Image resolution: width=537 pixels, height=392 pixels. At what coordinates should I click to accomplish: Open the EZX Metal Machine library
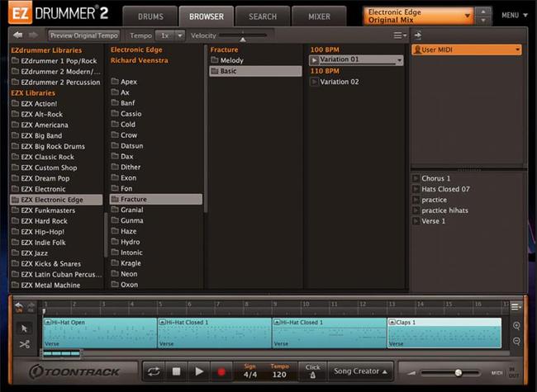click(x=56, y=285)
